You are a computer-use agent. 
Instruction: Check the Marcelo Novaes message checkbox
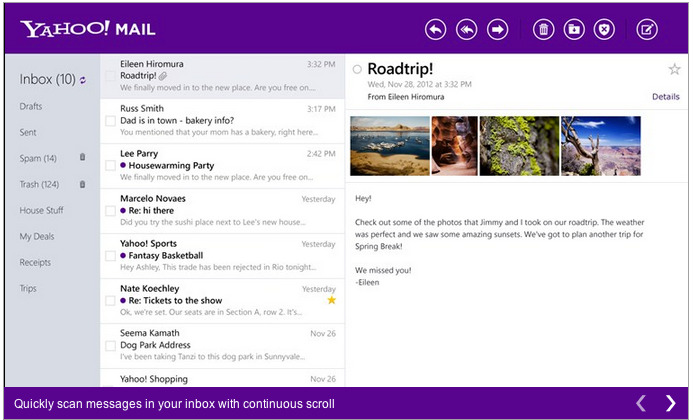click(x=110, y=211)
